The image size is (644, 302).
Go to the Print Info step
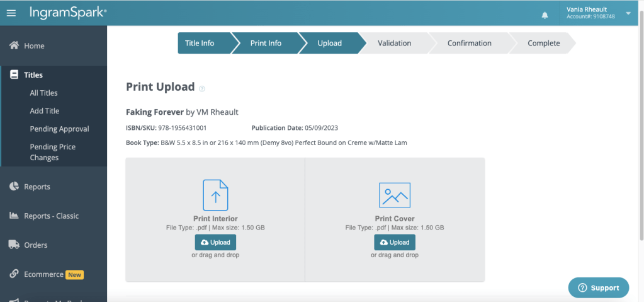pyautogui.click(x=266, y=44)
